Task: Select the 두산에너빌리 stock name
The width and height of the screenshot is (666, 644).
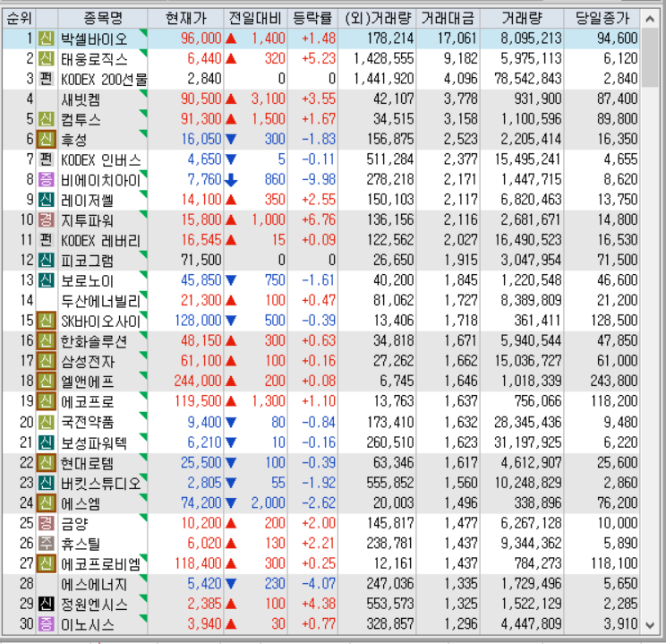Action: [101, 301]
